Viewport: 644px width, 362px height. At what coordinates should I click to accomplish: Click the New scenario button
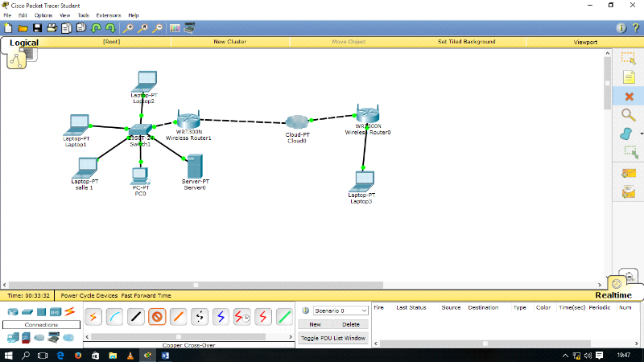tap(315, 324)
